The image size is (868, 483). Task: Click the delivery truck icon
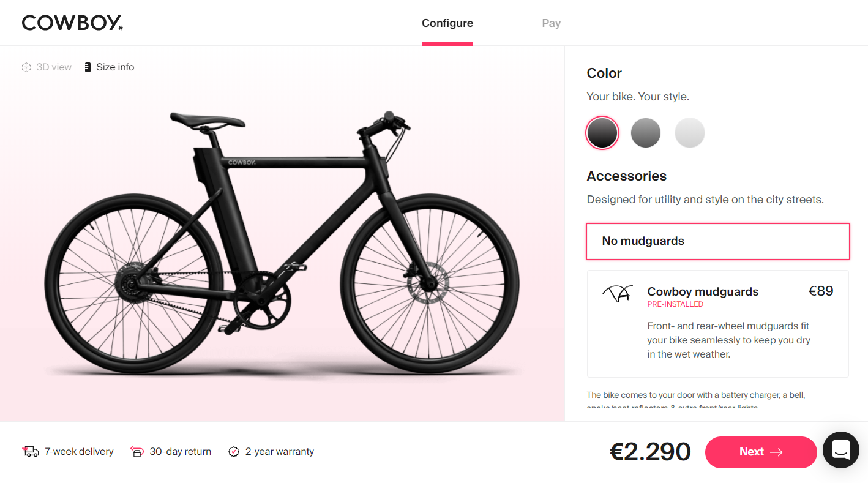pyautogui.click(x=31, y=452)
